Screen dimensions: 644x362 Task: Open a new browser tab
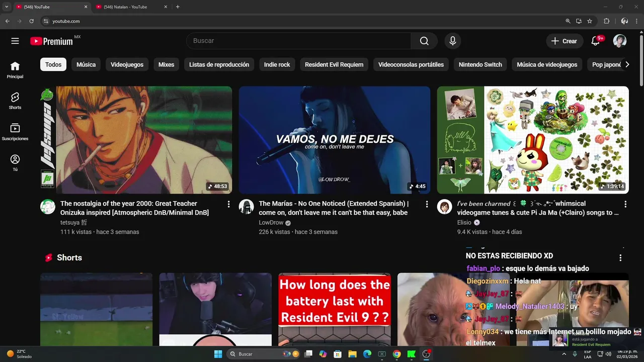178,7
